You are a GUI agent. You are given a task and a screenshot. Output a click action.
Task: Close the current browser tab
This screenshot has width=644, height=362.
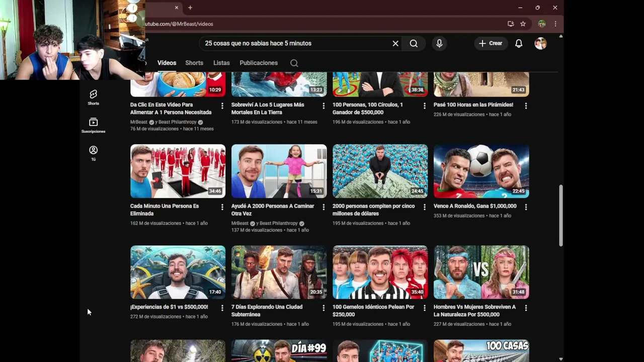point(177,8)
